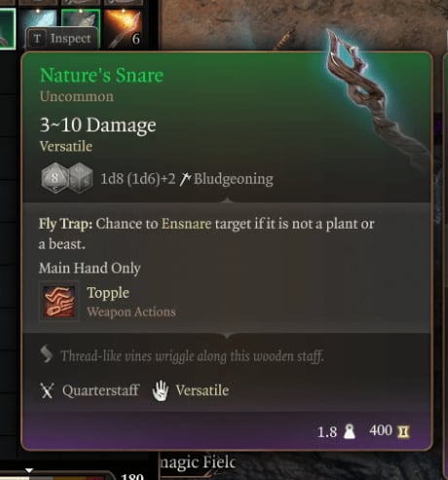Click the Topple action name
The image size is (448, 480).
click(x=108, y=293)
